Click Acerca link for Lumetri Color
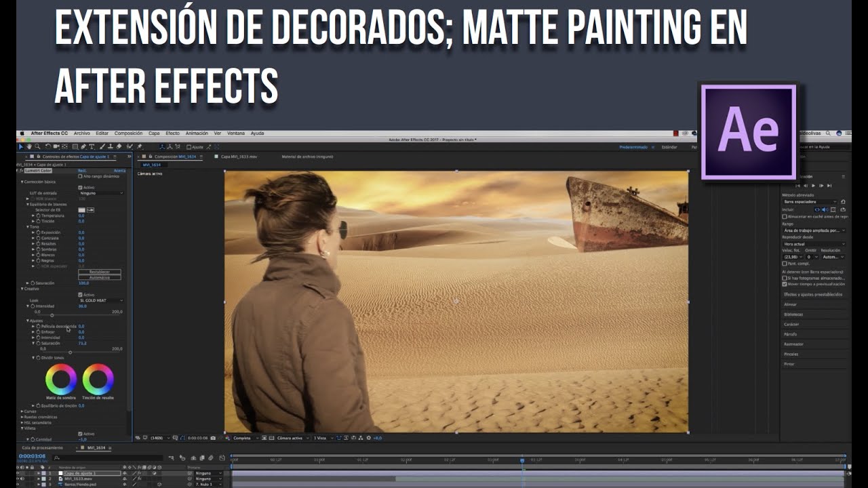 (x=119, y=171)
